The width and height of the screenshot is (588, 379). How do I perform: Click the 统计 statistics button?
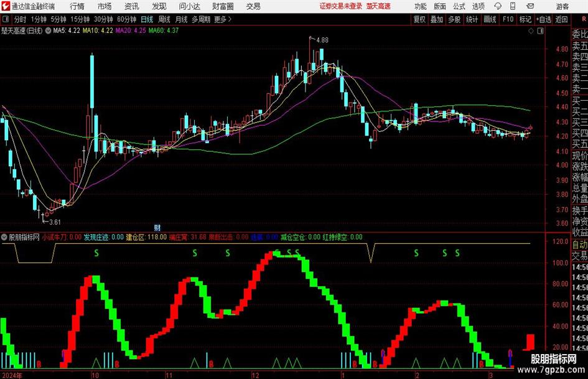click(472, 19)
